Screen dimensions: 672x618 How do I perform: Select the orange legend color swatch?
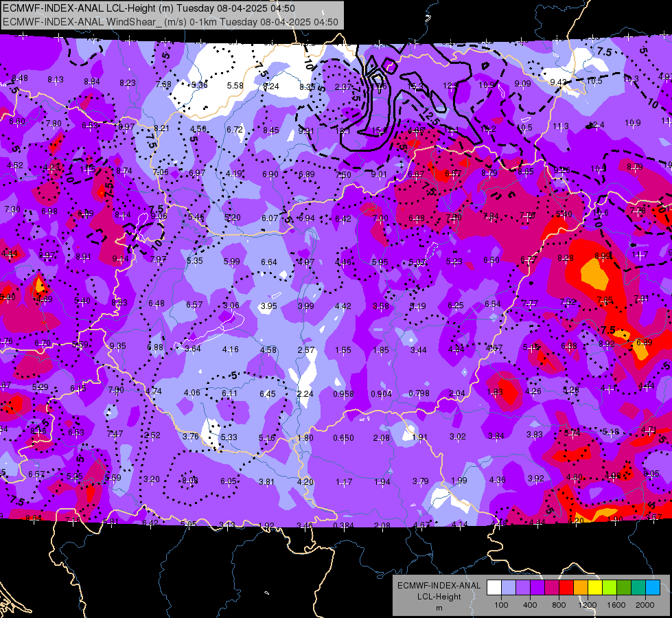coord(581,588)
